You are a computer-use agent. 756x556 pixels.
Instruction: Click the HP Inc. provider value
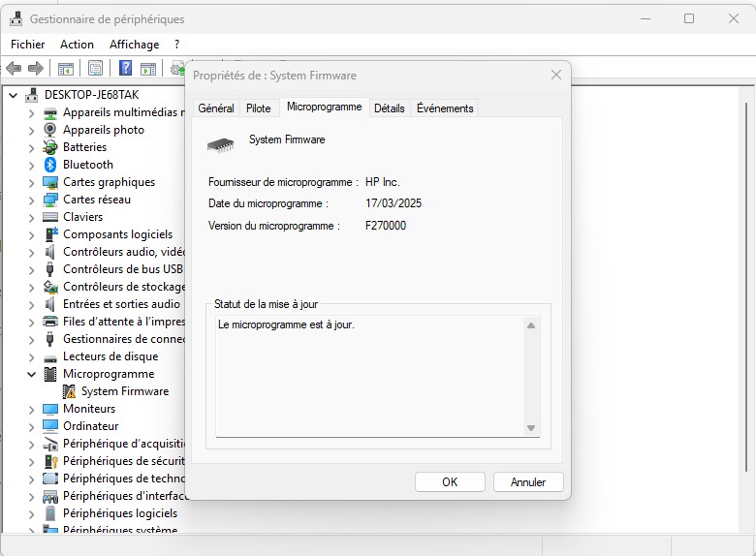tap(382, 182)
